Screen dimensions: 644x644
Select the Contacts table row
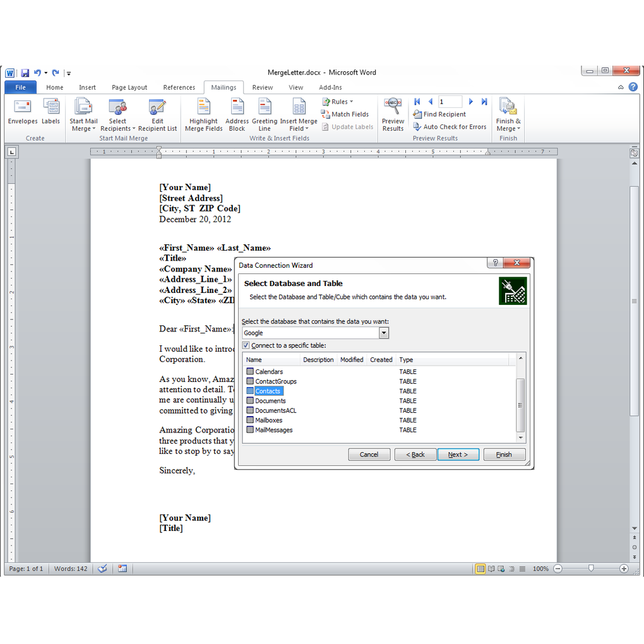coord(379,391)
